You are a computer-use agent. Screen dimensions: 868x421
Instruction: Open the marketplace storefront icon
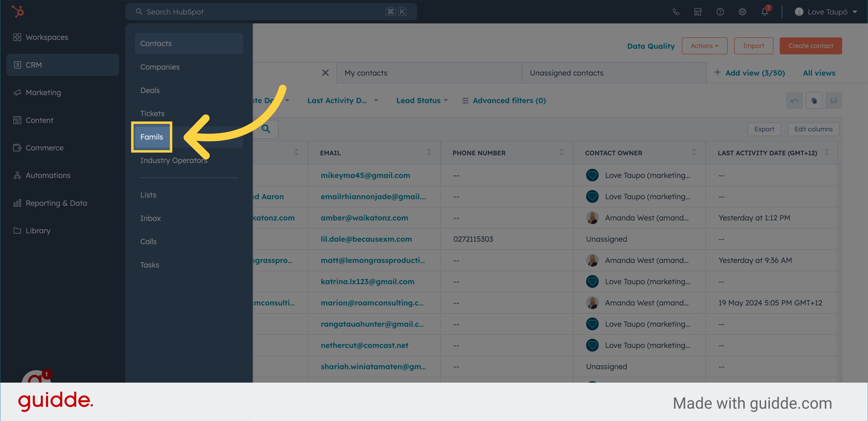tap(697, 12)
